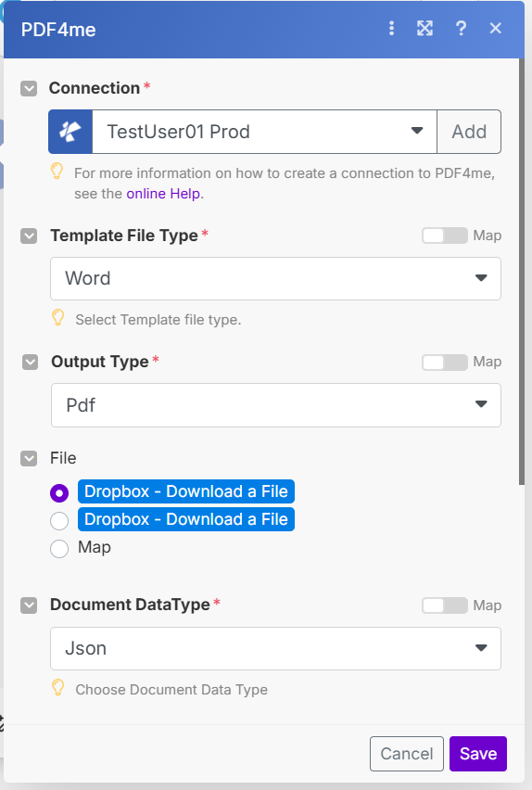Open the question mark help icon
The image size is (532, 790).
click(x=461, y=28)
